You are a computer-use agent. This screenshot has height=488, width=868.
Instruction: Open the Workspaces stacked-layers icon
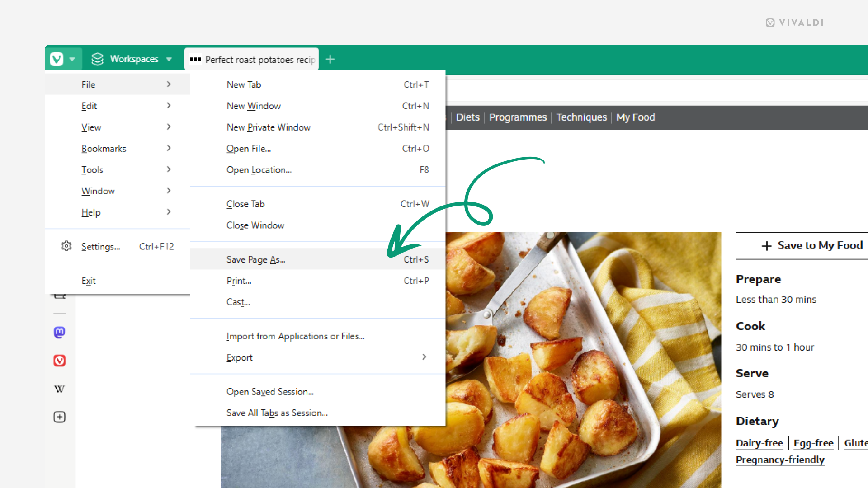pyautogui.click(x=98, y=59)
